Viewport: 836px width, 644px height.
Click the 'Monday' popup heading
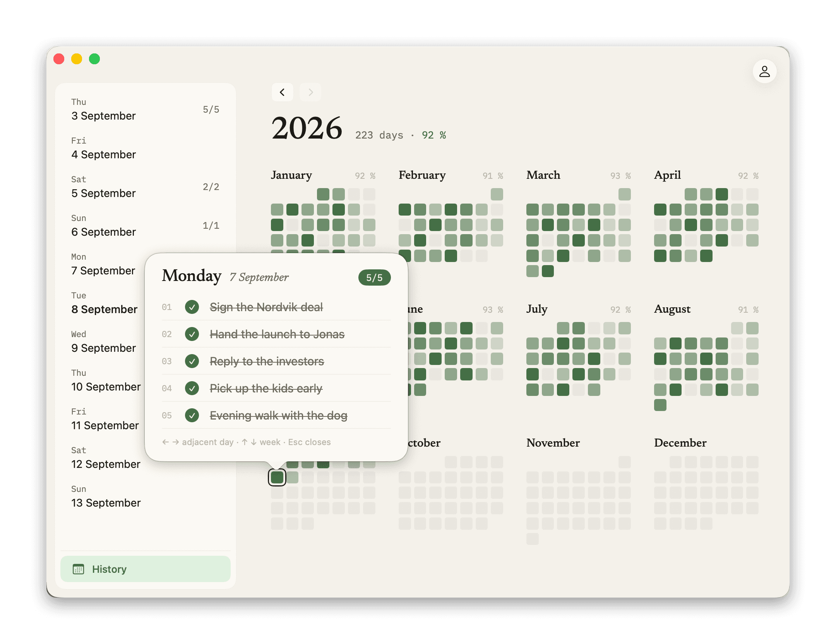192,276
